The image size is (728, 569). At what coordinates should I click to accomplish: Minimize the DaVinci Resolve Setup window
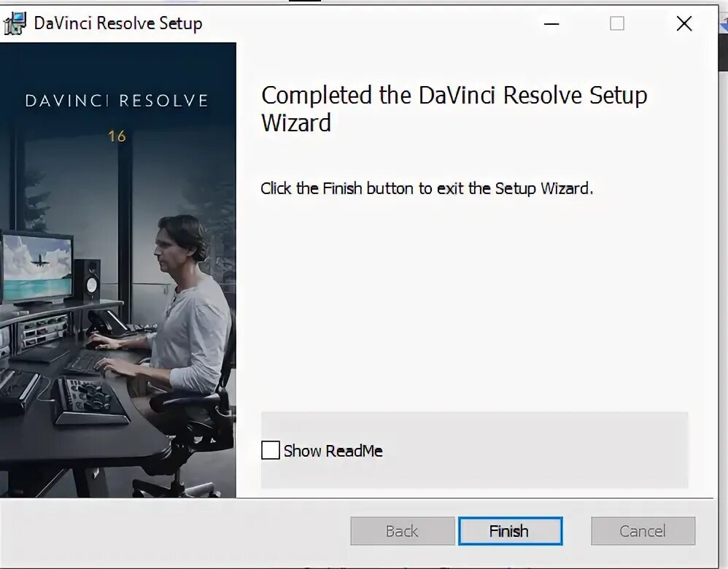[x=551, y=23]
